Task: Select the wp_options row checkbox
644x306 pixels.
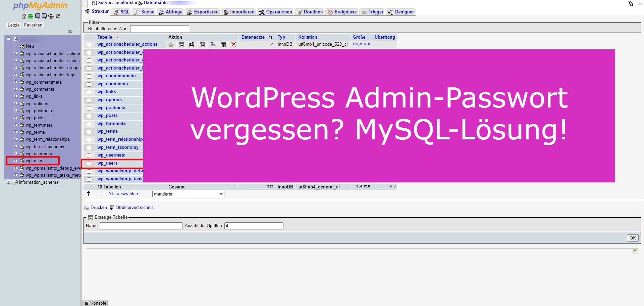Action: point(89,100)
